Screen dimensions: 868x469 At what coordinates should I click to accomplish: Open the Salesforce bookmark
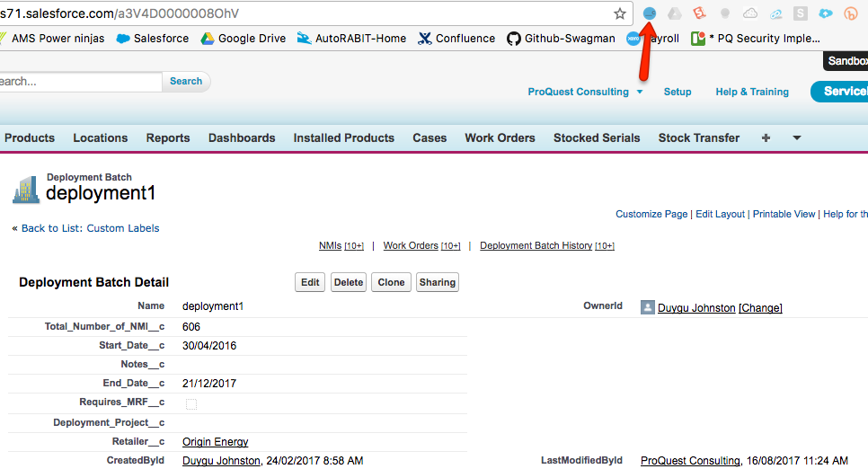153,39
